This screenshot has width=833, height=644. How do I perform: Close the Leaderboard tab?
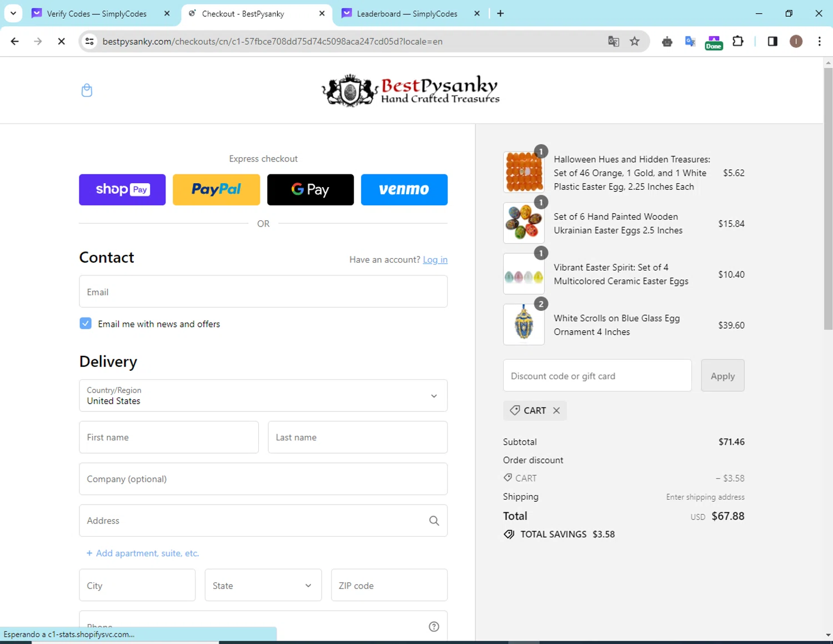coord(476,13)
